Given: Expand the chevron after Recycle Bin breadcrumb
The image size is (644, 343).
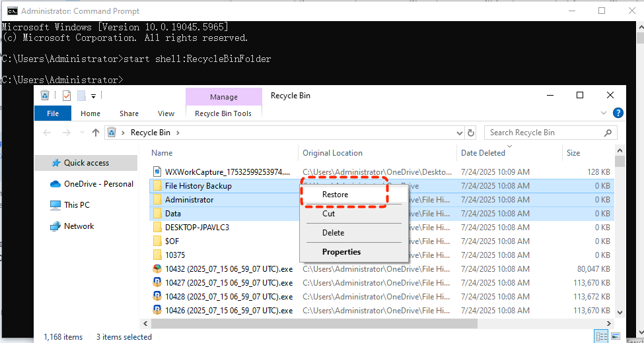Looking at the screenshot, I should click(x=178, y=133).
